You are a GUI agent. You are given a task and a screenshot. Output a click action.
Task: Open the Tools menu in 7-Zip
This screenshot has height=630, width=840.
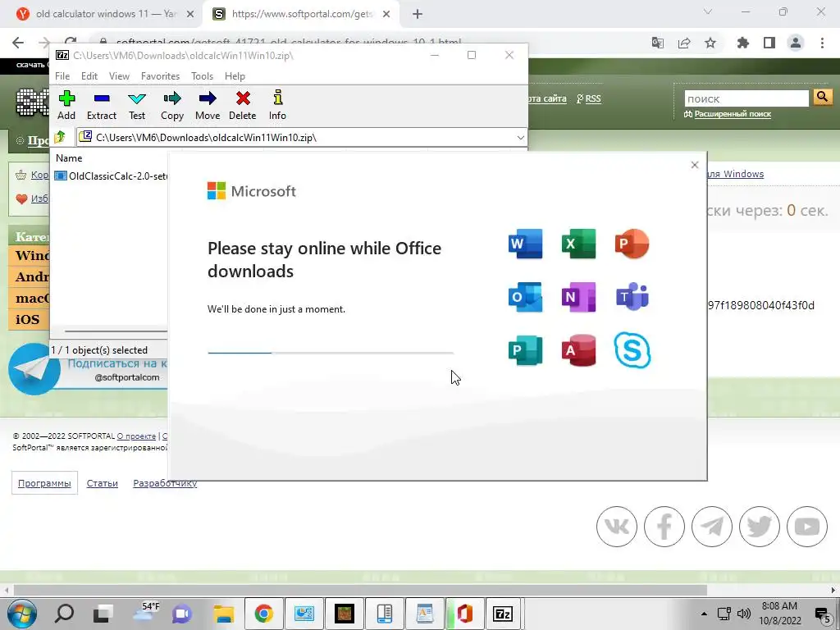click(202, 76)
